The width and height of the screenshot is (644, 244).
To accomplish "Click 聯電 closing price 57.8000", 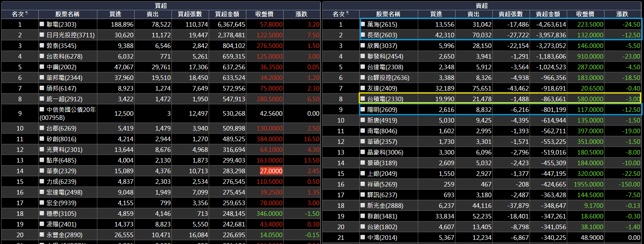I will (x=271, y=24).
